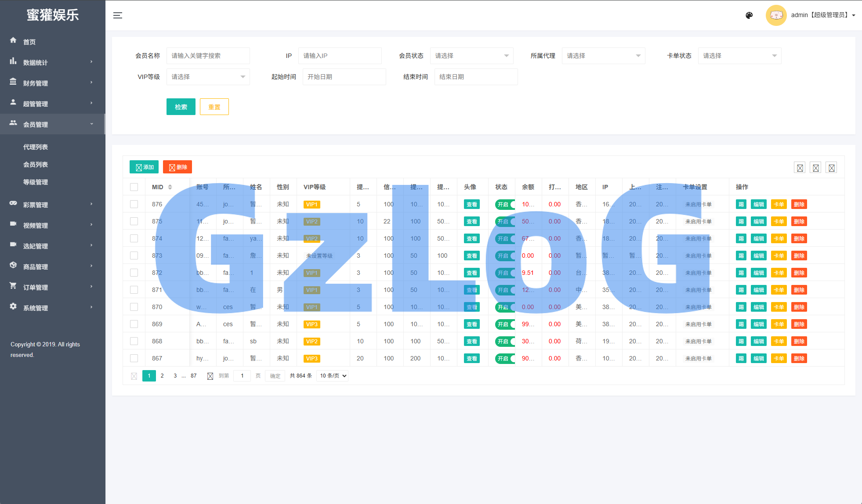Click the 数据统计 bar chart icon

[13, 61]
